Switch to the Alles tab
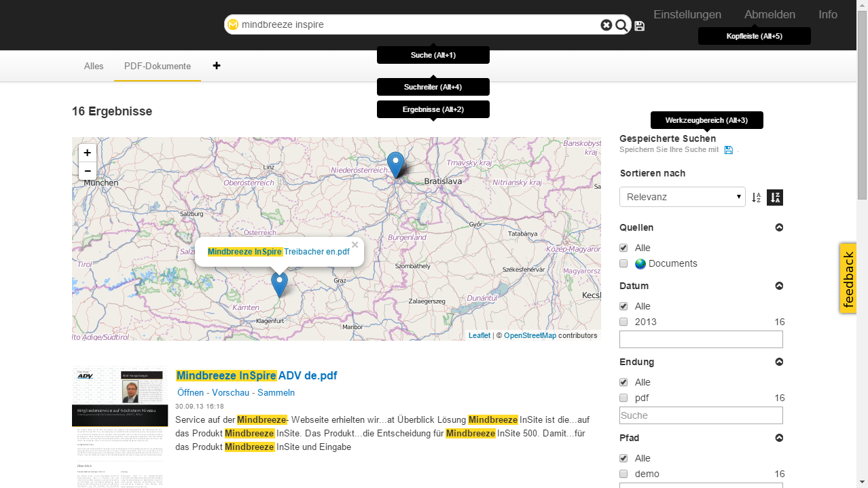This screenshot has height=488, width=868. 94,66
